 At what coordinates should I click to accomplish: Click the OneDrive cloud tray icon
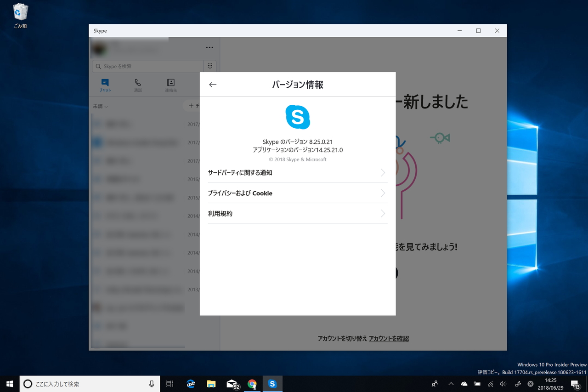tap(464, 384)
